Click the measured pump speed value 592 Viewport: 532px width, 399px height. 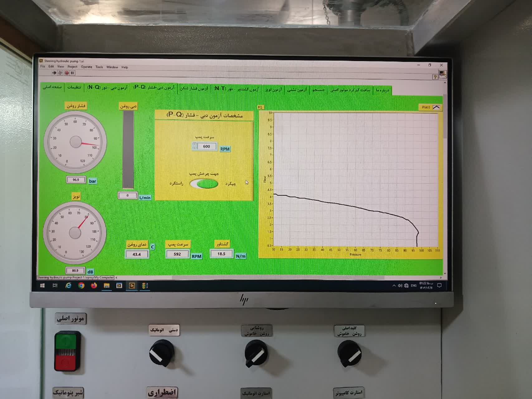pyautogui.click(x=177, y=254)
